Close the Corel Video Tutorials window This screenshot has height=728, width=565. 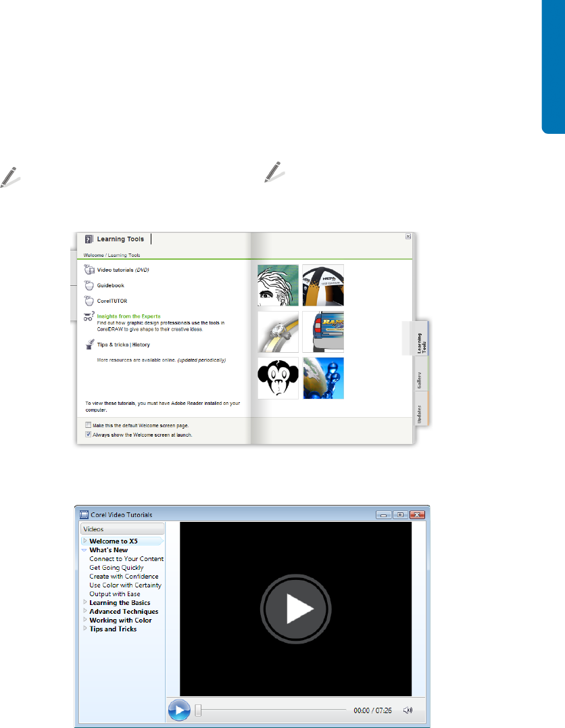(x=418, y=515)
